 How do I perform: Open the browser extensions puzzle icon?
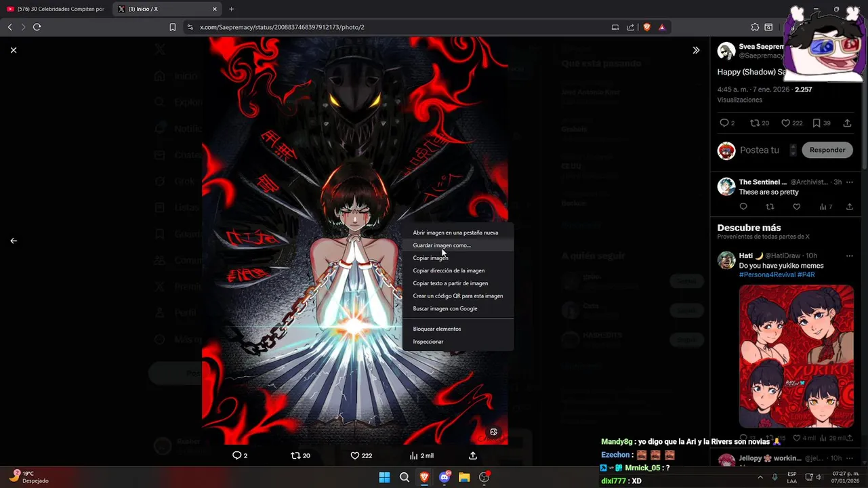pyautogui.click(x=755, y=27)
